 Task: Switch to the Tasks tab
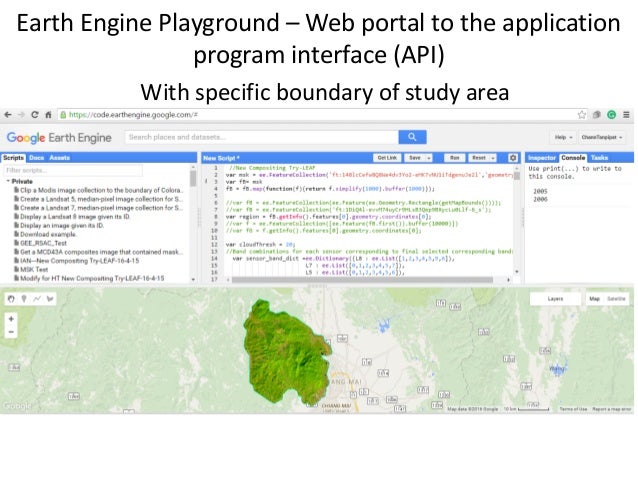point(599,158)
